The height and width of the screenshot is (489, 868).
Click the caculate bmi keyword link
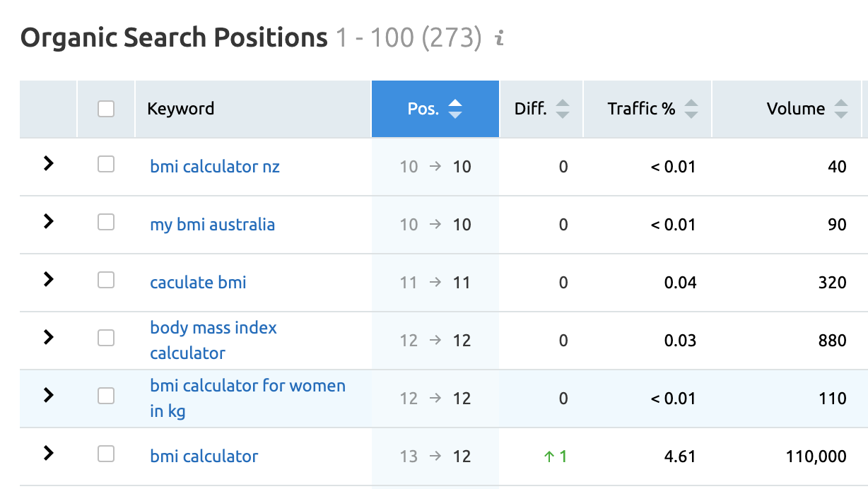[x=198, y=283]
